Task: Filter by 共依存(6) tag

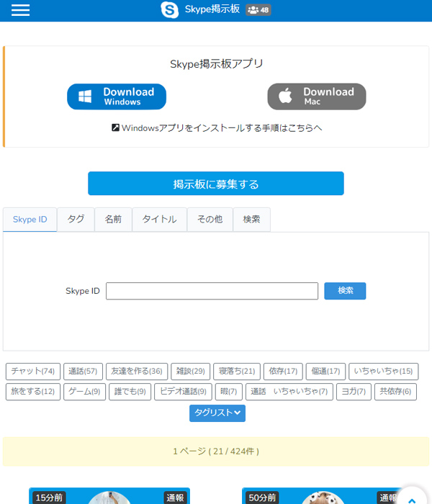Action: click(395, 392)
